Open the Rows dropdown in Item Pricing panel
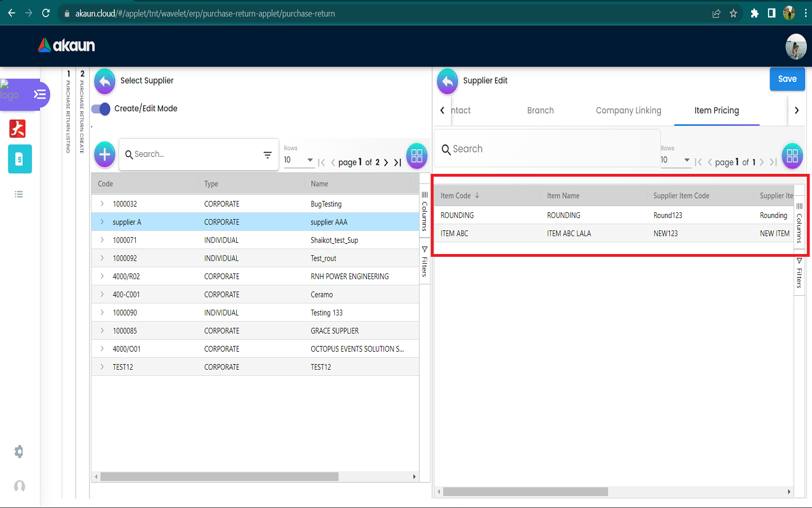 click(x=675, y=160)
